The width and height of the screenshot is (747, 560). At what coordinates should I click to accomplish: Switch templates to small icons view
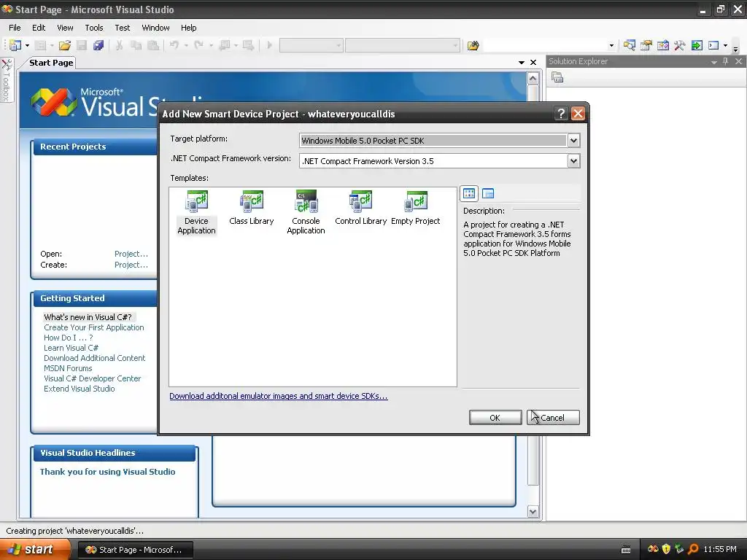[488, 193]
